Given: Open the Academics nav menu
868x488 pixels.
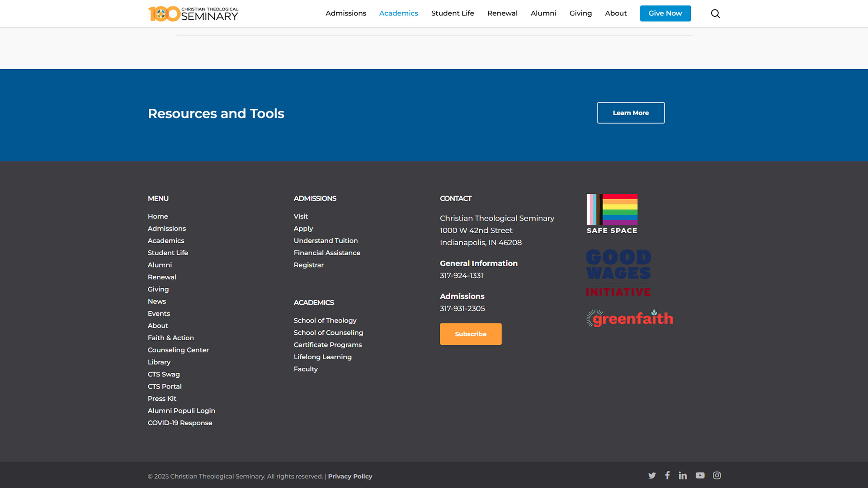Looking at the screenshot, I should click(399, 14).
